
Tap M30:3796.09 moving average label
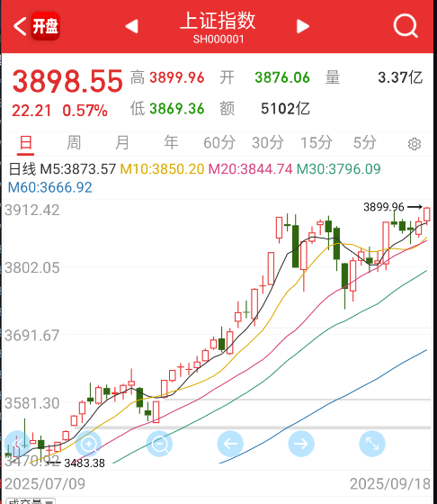[x=339, y=169]
